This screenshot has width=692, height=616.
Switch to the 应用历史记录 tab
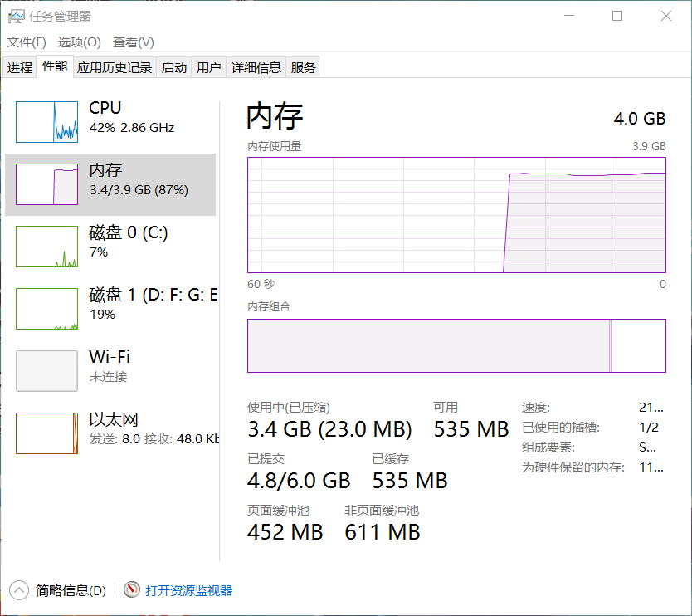(115, 68)
